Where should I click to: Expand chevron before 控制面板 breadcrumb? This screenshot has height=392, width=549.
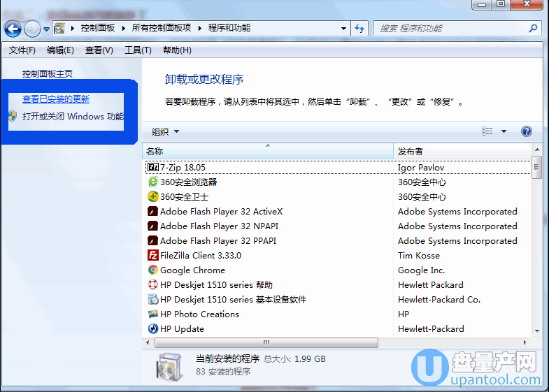click(x=73, y=29)
